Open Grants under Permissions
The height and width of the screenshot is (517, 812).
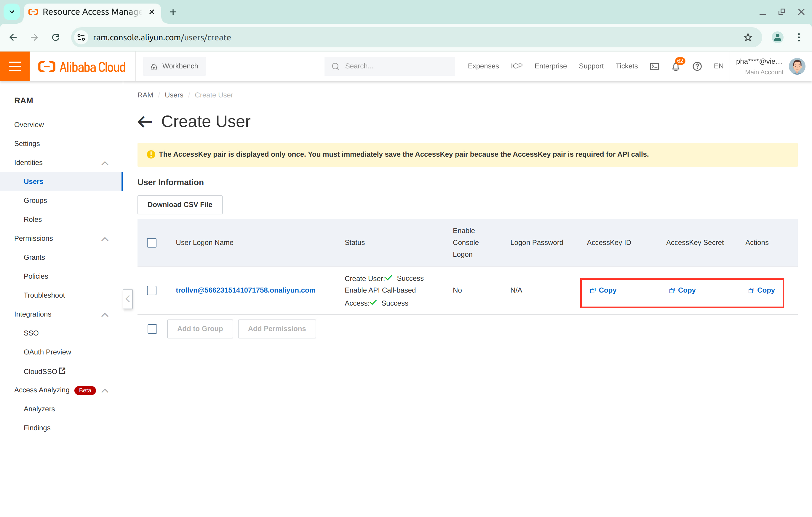click(34, 258)
